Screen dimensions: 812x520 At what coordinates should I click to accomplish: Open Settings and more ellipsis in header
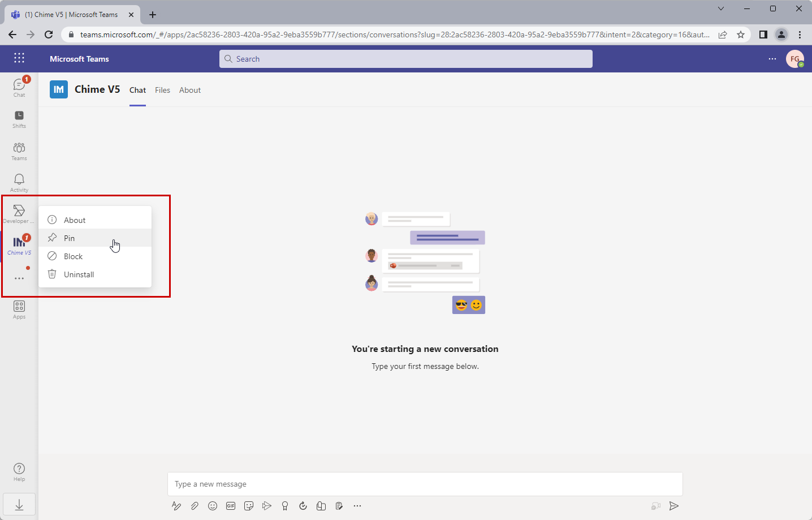point(772,59)
